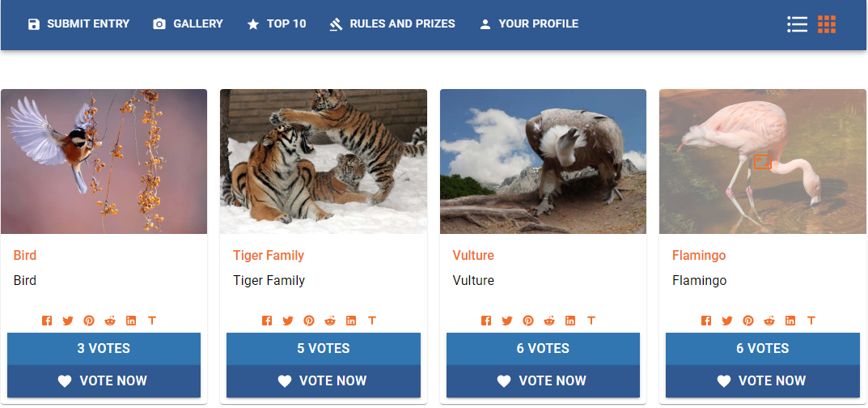Image resolution: width=868 pixels, height=408 pixels.
Task: Click the 6 Votes bar under Flamingo
Action: 762,349
